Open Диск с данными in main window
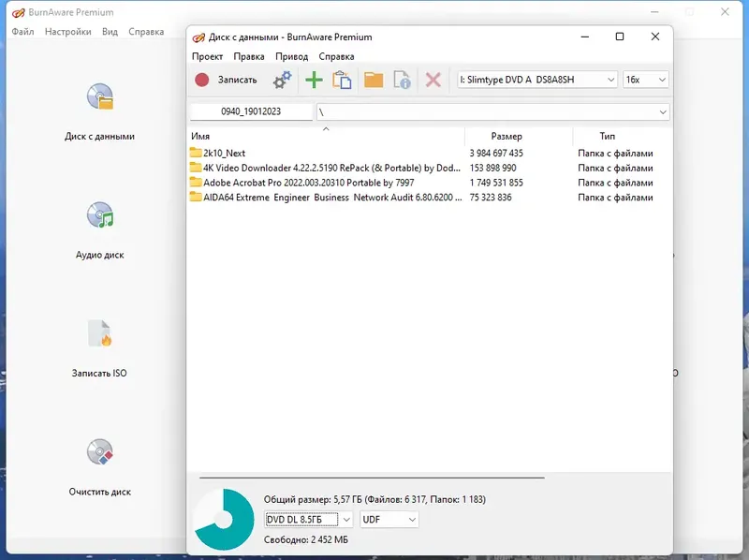 point(100,111)
